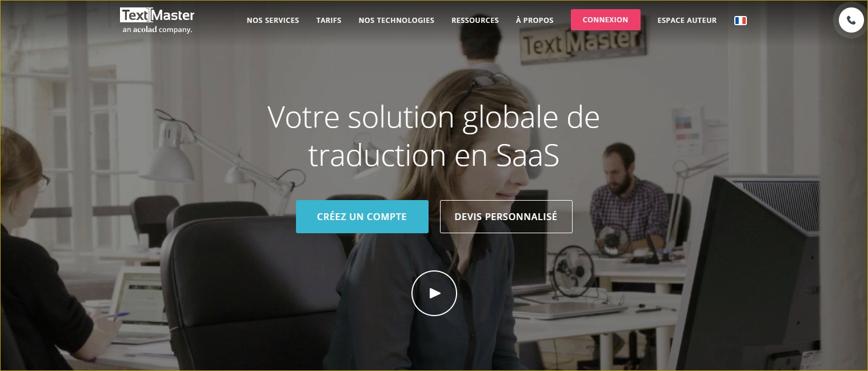Click the "an acolad company" tagline
The width and height of the screenshot is (868, 371).
pos(157,29)
